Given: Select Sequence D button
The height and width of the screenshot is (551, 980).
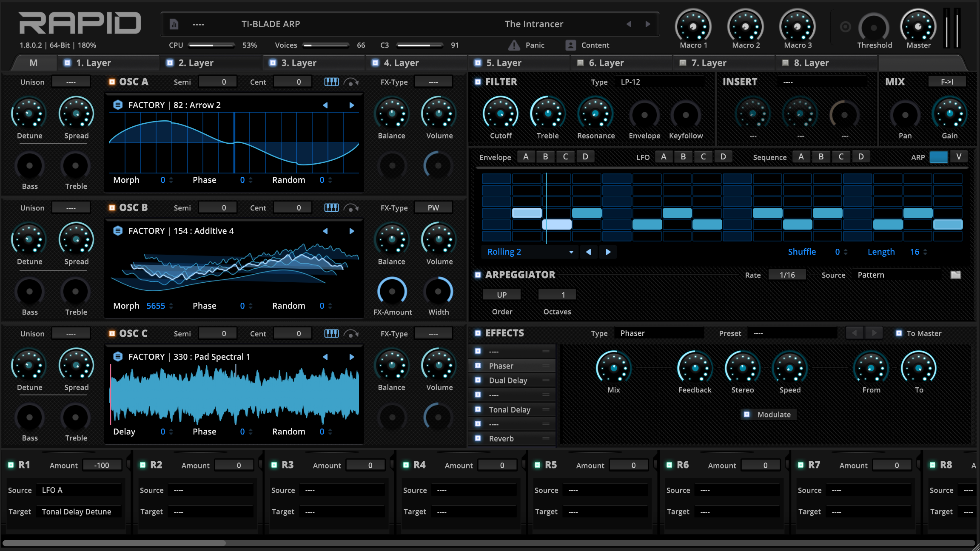Looking at the screenshot, I should tap(861, 156).
